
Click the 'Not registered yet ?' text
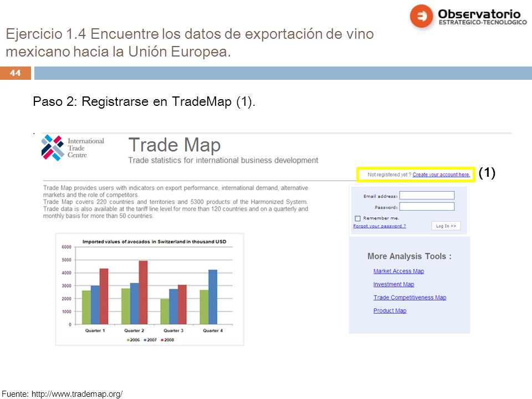tap(389, 175)
